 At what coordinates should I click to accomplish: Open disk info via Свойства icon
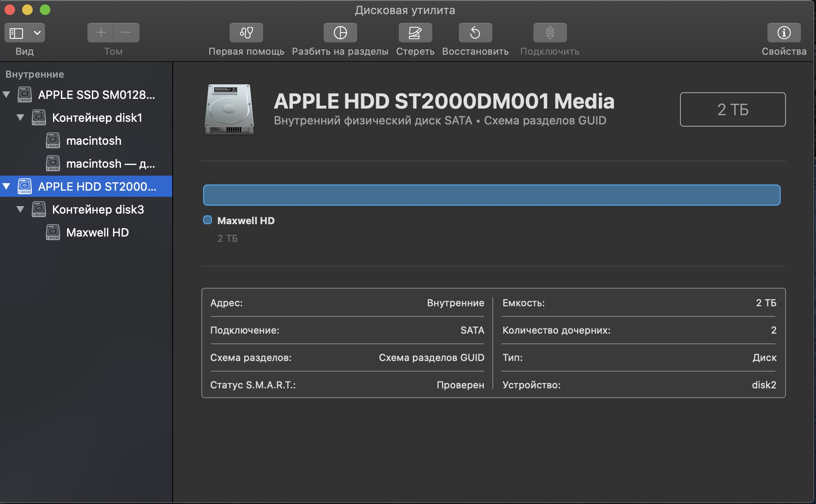tap(784, 33)
